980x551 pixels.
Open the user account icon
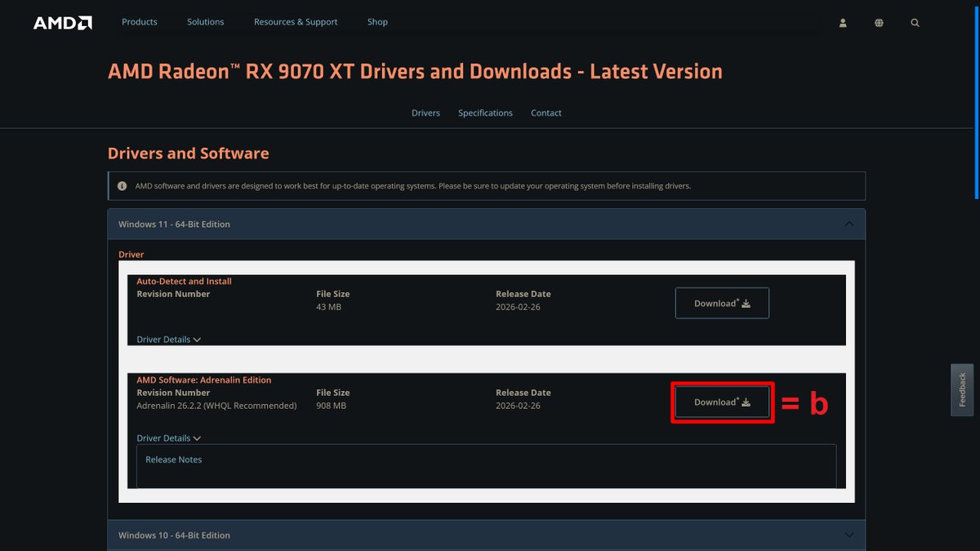pyautogui.click(x=843, y=23)
